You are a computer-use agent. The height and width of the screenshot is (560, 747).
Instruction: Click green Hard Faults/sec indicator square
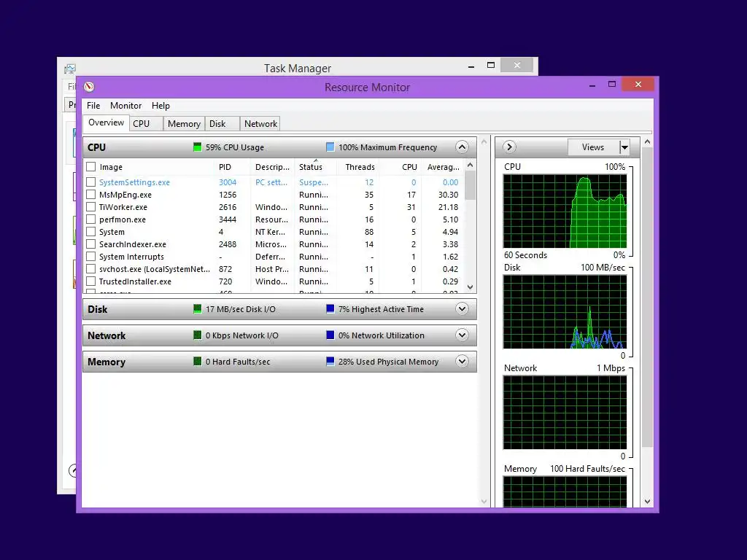pyautogui.click(x=197, y=362)
